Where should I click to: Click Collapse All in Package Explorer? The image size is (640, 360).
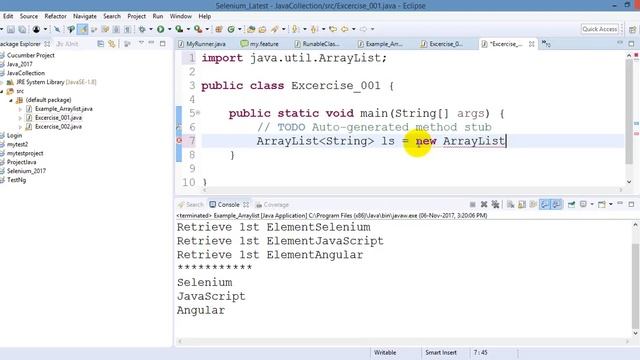100,44
